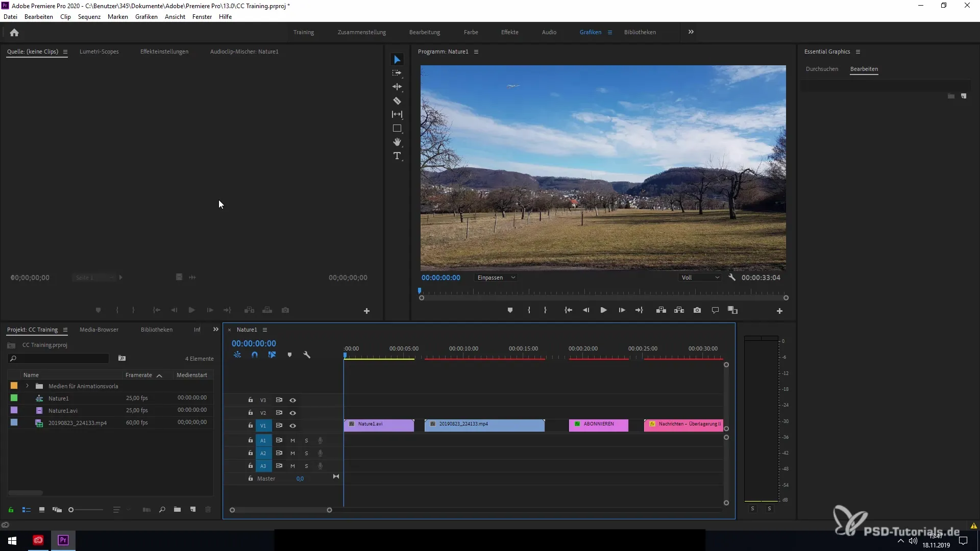980x551 pixels.
Task: Open Windows Start menu
Action: [12, 540]
